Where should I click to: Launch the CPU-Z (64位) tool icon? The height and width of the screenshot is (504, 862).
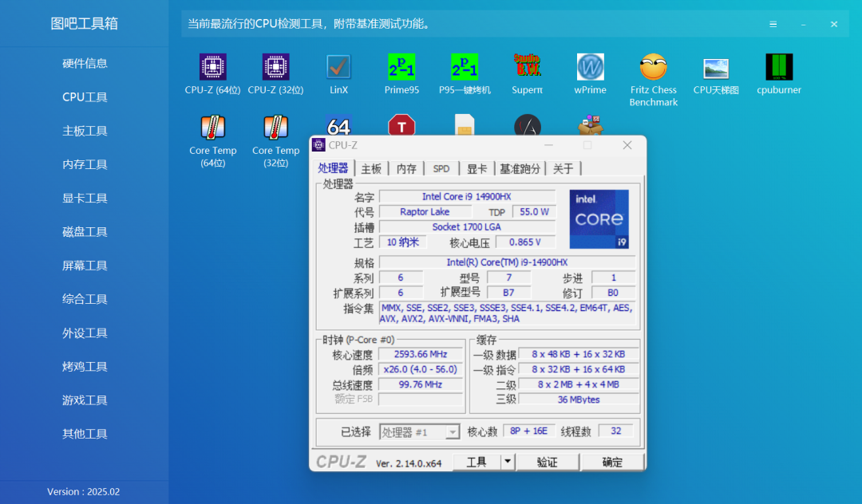(213, 67)
